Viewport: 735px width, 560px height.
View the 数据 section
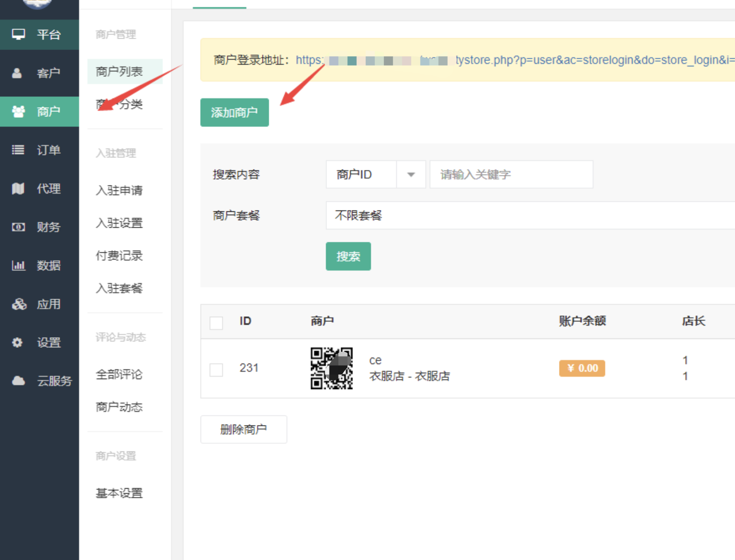pos(40,265)
